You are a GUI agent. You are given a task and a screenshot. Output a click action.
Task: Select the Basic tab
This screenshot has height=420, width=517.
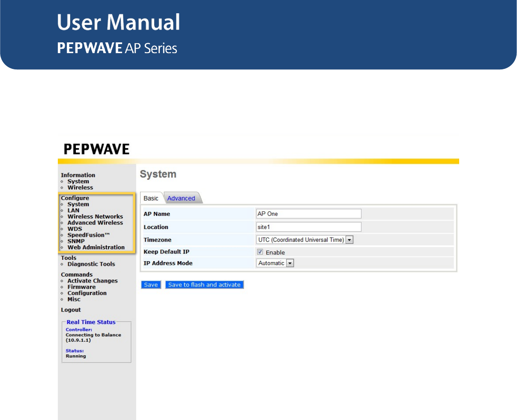click(151, 198)
